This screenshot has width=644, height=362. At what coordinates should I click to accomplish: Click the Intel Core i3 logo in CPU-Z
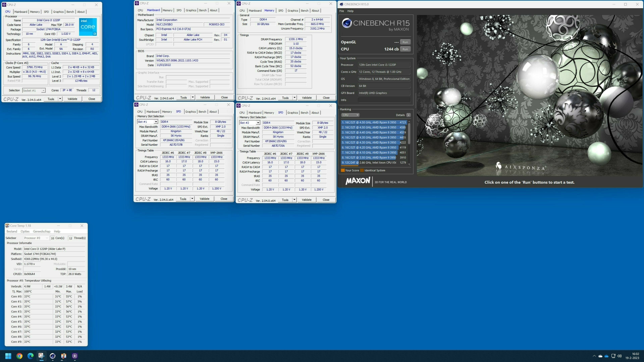pyautogui.click(x=88, y=27)
